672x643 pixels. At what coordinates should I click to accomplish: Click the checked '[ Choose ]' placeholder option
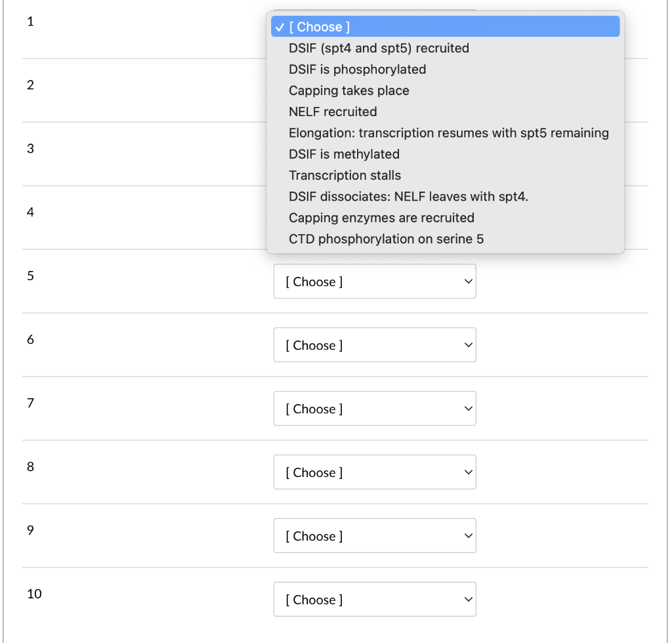point(446,26)
